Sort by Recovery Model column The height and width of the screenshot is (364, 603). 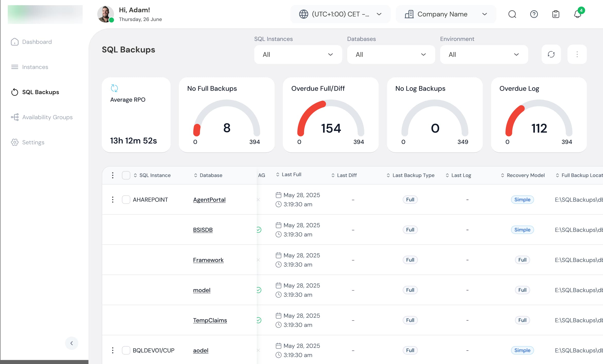pos(523,175)
